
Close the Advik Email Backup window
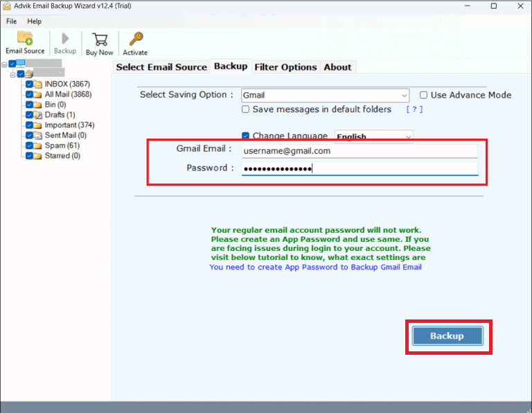[520, 6]
